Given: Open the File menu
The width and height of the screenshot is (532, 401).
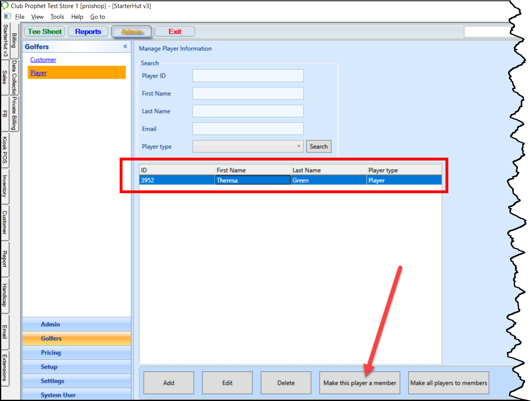Looking at the screenshot, I should click(x=20, y=17).
